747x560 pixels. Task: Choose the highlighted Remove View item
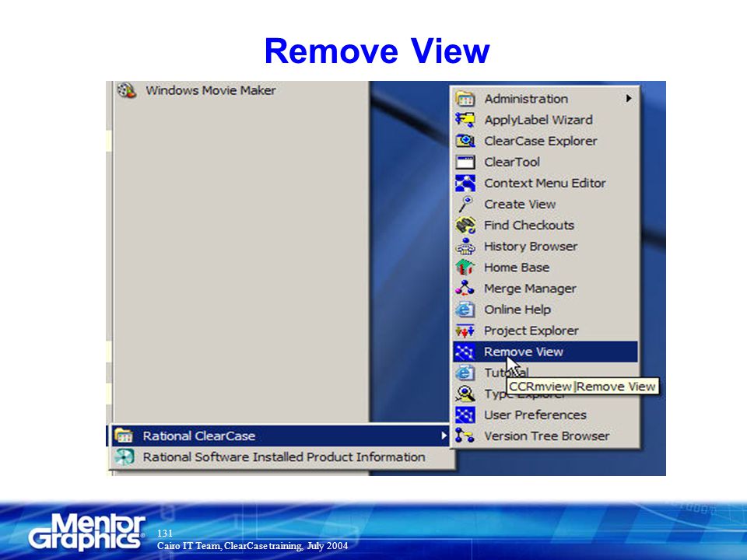click(545, 352)
